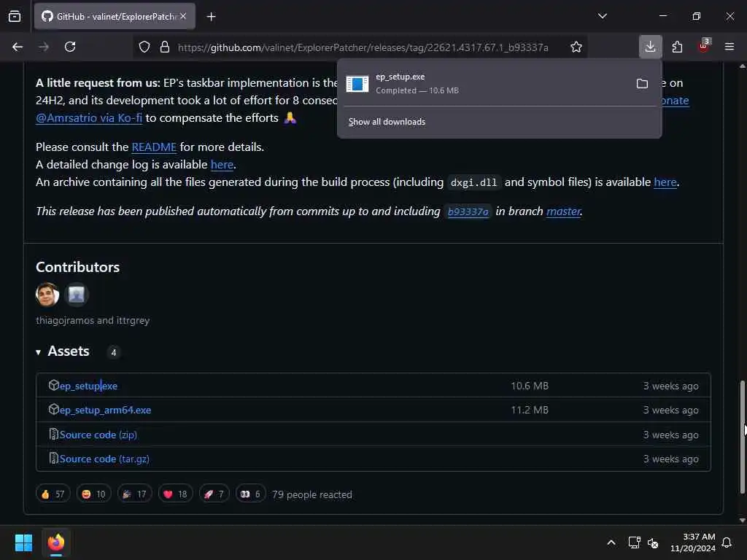Click package icon beside ep_setup_arm64.exe

[x=54, y=409]
